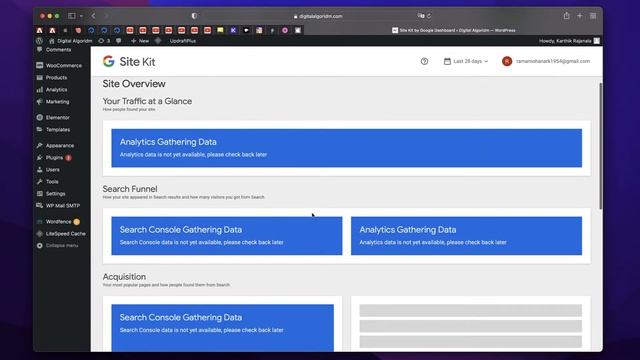Click the Products box icon in sidebar

tap(40, 78)
